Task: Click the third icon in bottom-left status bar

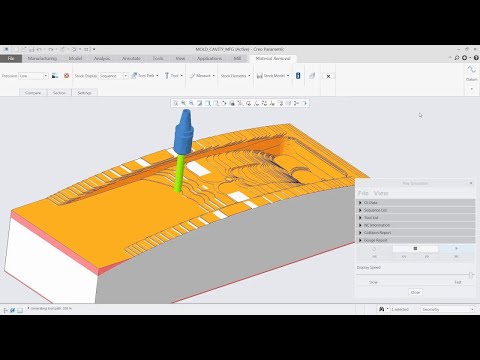Action: point(20,310)
